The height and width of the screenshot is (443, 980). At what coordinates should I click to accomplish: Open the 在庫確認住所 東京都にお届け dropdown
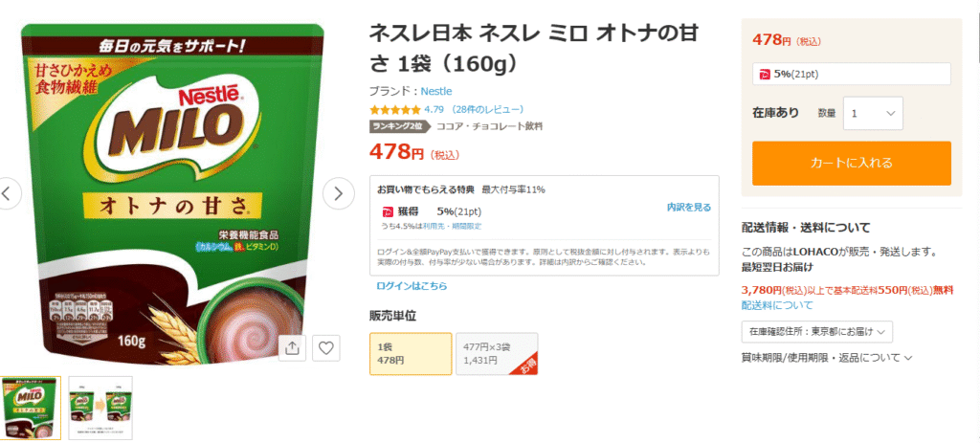coord(817,332)
